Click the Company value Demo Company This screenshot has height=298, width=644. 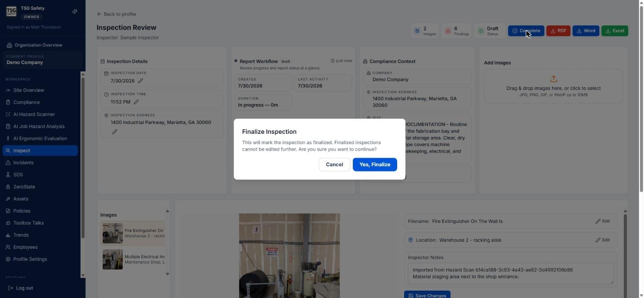pos(390,80)
